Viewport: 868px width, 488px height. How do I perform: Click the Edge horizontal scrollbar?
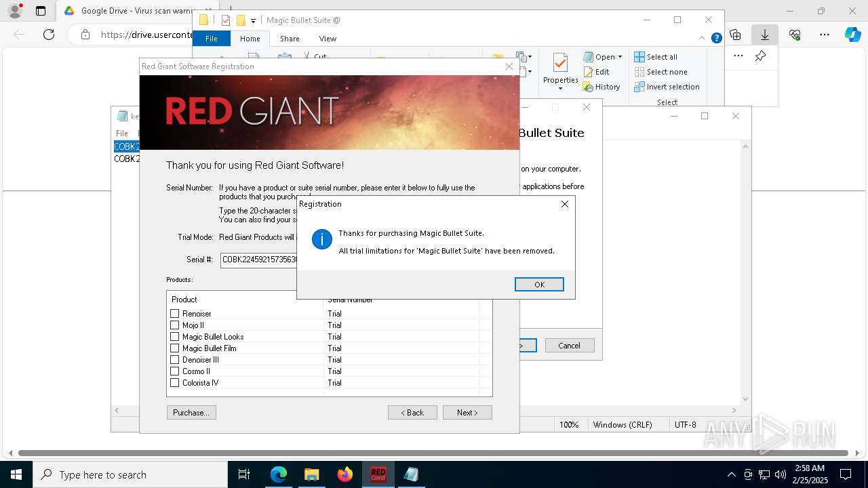(x=433, y=453)
